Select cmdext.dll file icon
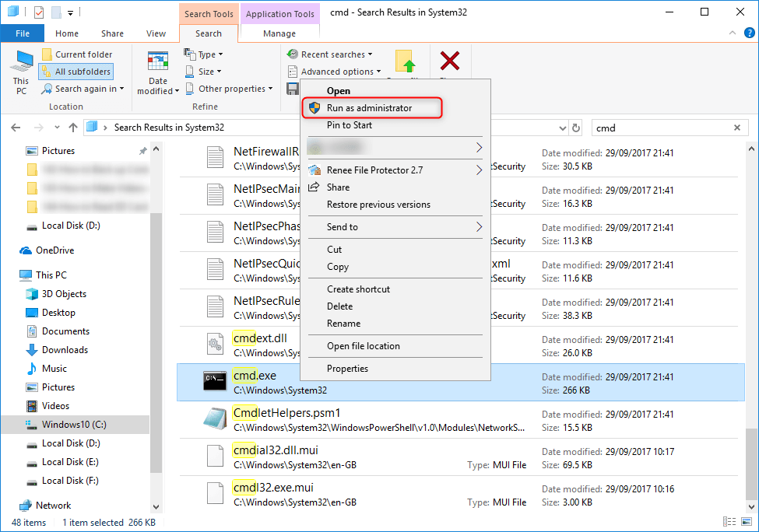This screenshot has height=532, width=759. (x=214, y=345)
